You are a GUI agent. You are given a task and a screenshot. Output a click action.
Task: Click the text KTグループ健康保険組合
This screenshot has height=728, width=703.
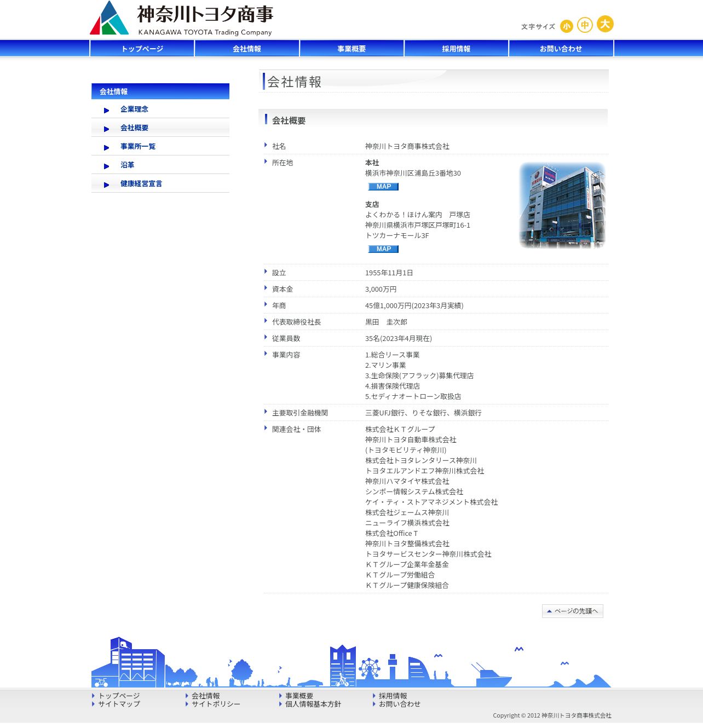click(407, 586)
